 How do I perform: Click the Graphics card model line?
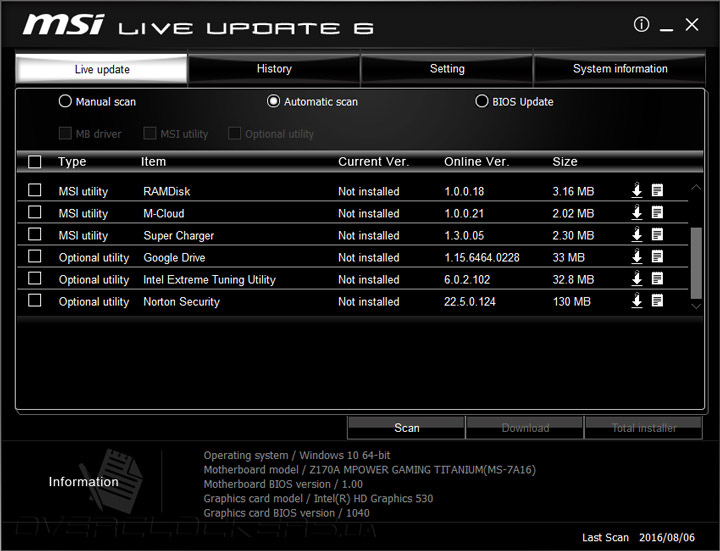click(x=318, y=498)
